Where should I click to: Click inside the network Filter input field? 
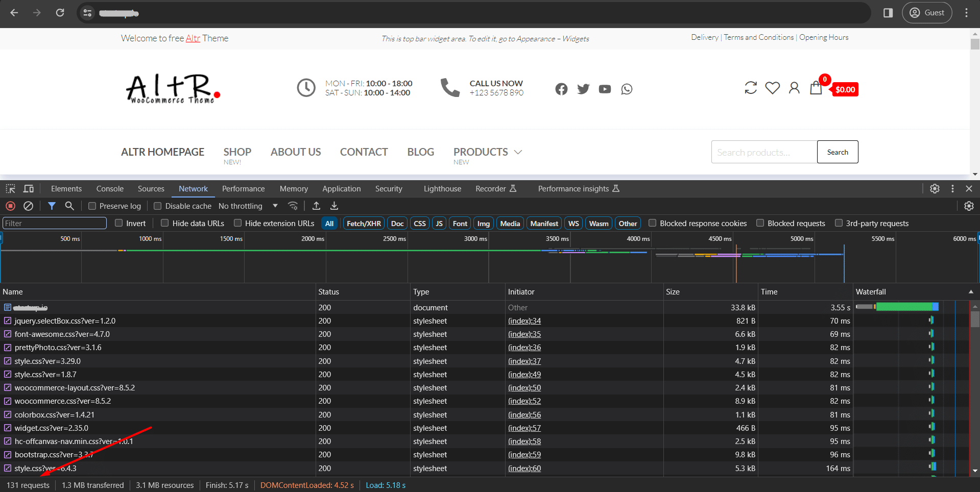pyautogui.click(x=54, y=223)
